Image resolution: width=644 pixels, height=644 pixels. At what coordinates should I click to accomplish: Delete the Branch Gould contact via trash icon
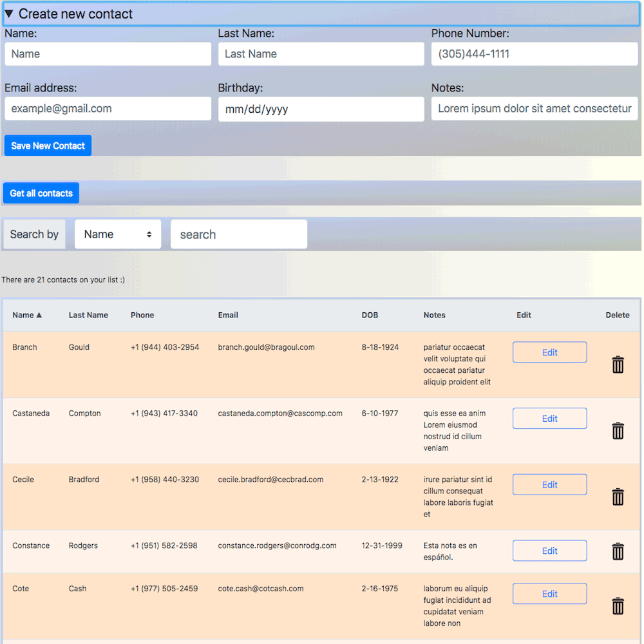618,365
